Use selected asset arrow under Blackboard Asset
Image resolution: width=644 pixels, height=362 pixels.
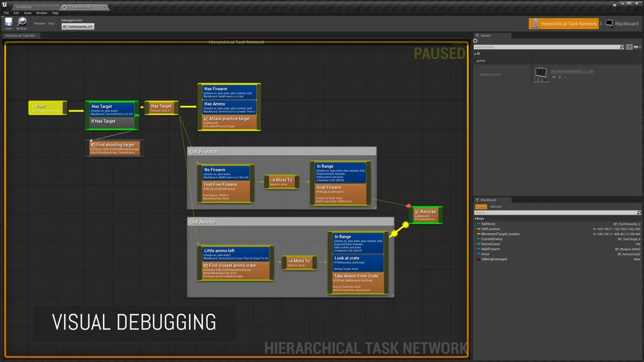point(554,77)
